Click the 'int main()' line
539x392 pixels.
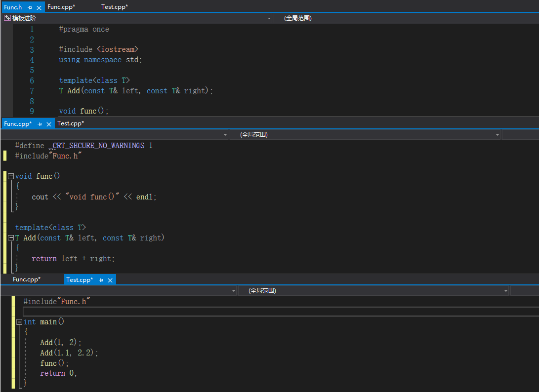(43, 322)
